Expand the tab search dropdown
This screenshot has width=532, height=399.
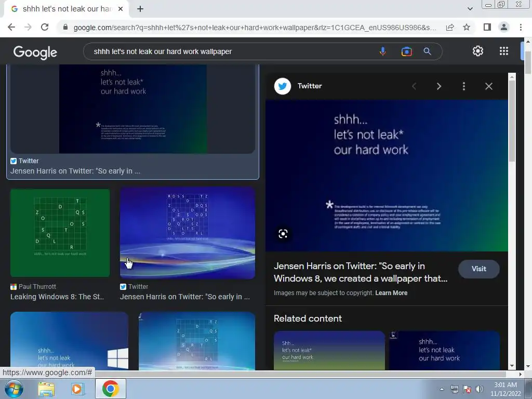coord(470,9)
